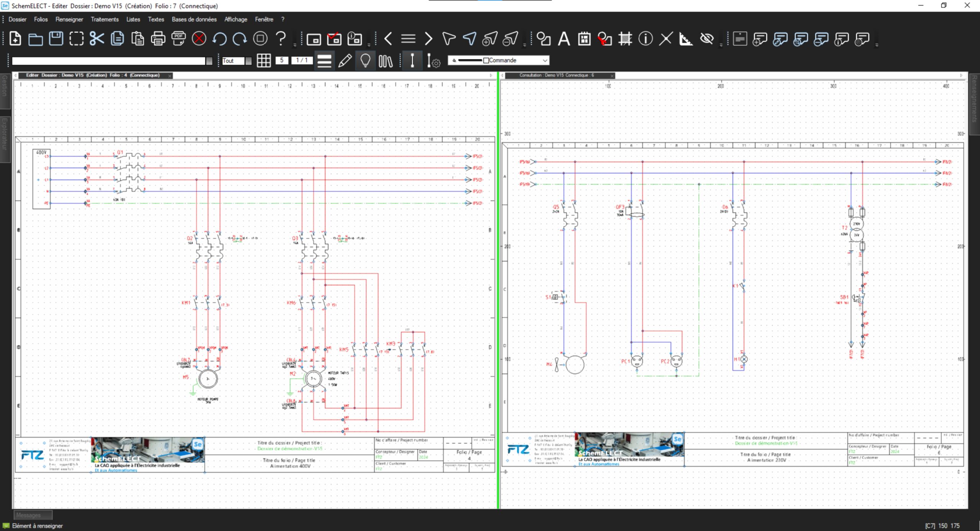Click the Messages button at bottom

[32, 515]
